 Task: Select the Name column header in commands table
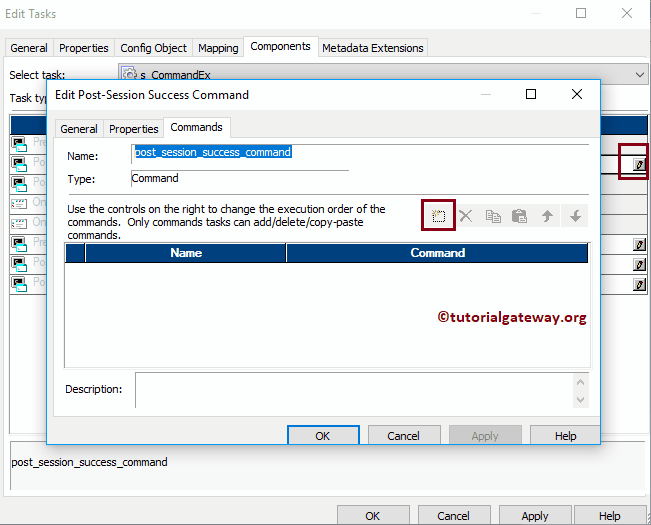(186, 253)
